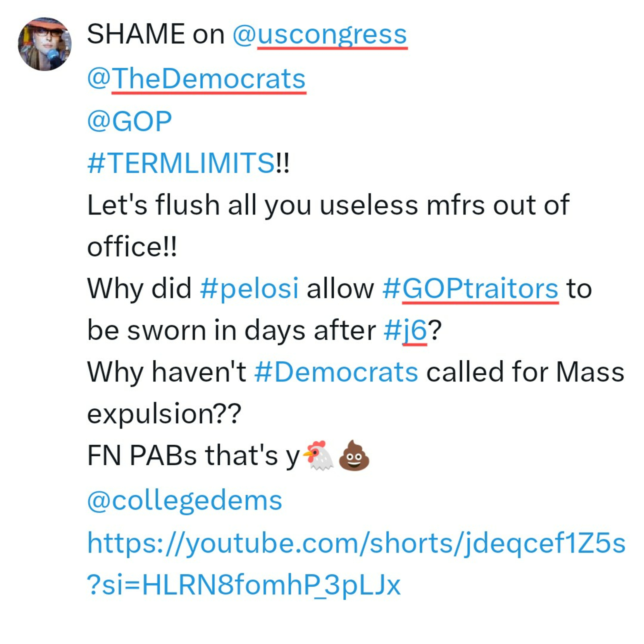
Task: Click the "Let's flush all you useless" line
Action: [x=252, y=205]
